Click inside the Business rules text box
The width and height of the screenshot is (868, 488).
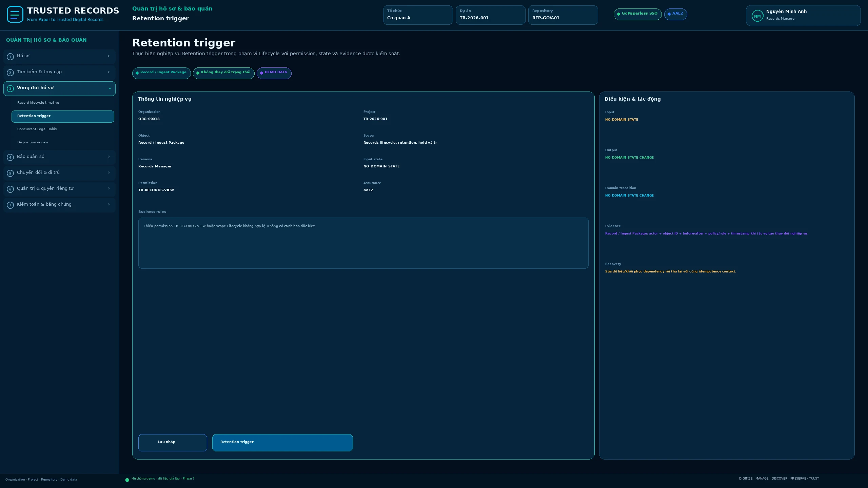pos(363,243)
